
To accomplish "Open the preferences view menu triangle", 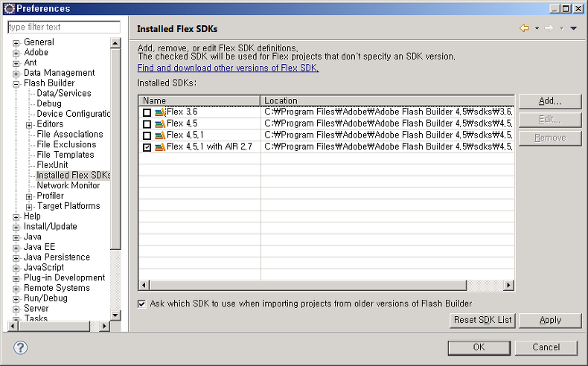I will pyautogui.click(x=573, y=28).
